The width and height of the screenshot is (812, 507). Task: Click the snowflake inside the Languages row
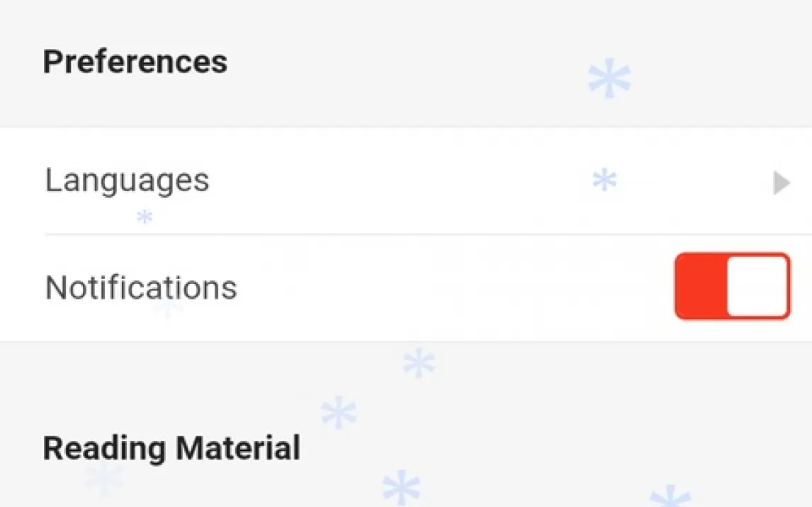pos(604,181)
